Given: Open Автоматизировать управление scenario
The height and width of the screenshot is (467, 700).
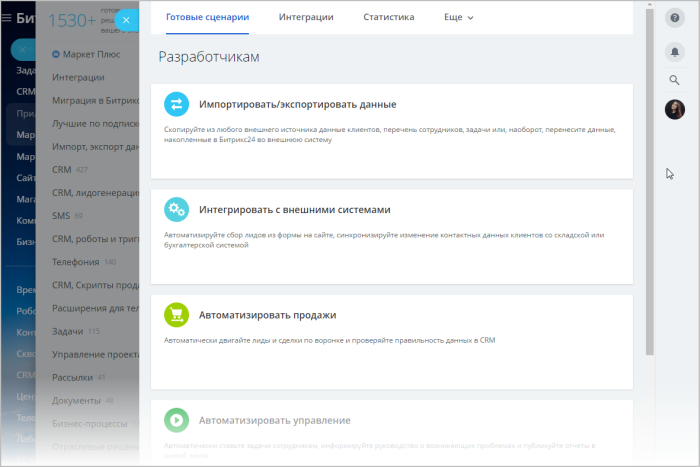Looking at the screenshot, I should 392,433.
